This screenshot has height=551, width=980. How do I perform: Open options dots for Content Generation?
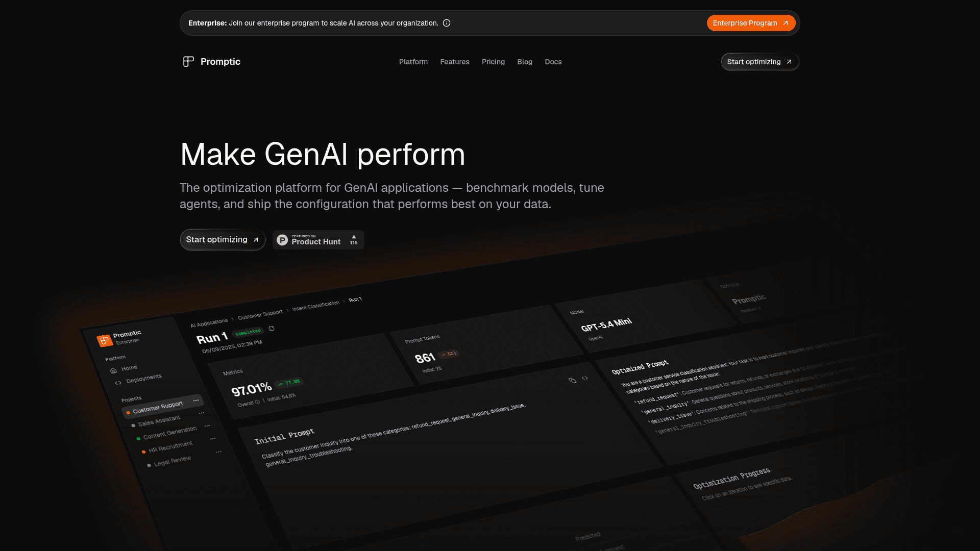pos(207,425)
